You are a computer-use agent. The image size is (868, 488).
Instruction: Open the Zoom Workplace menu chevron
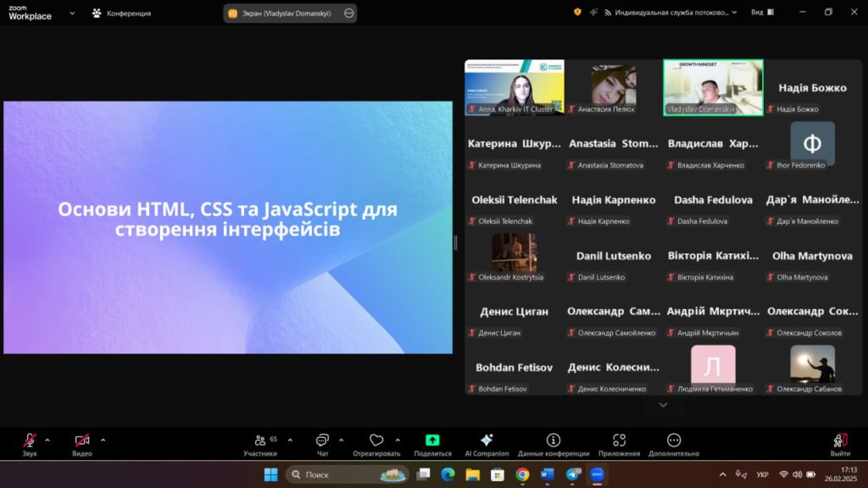click(72, 14)
